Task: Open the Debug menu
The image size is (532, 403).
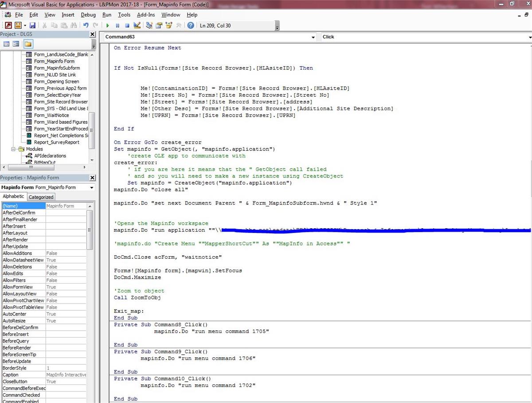Action: pyautogui.click(x=88, y=15)
